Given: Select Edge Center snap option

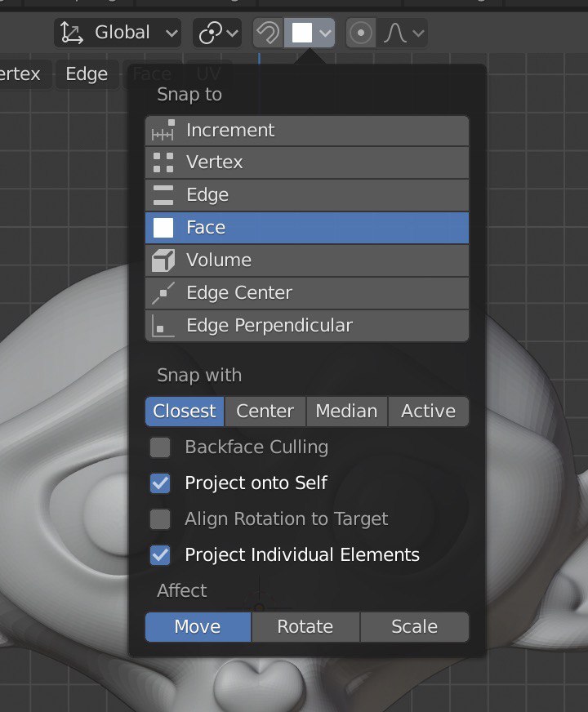Looking at the screenshot, I should (x=307, y=293).
